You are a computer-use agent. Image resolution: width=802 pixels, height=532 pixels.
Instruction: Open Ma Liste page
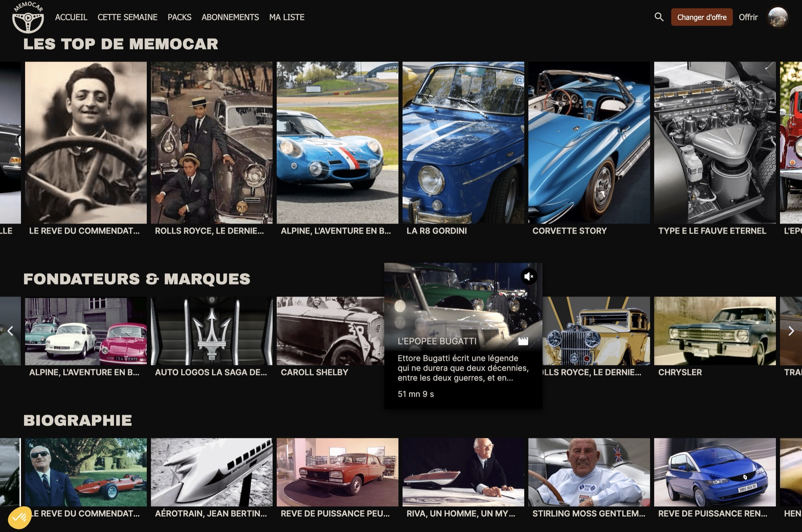[x=287, y=17]
